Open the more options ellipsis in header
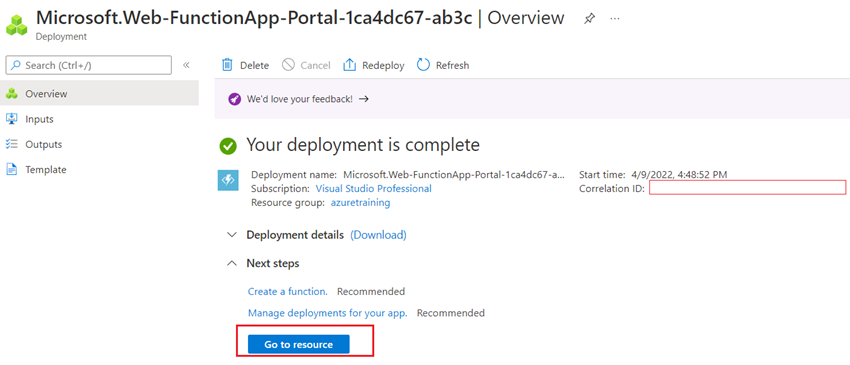The image size is (850, 365). click(x=614, y=18)
